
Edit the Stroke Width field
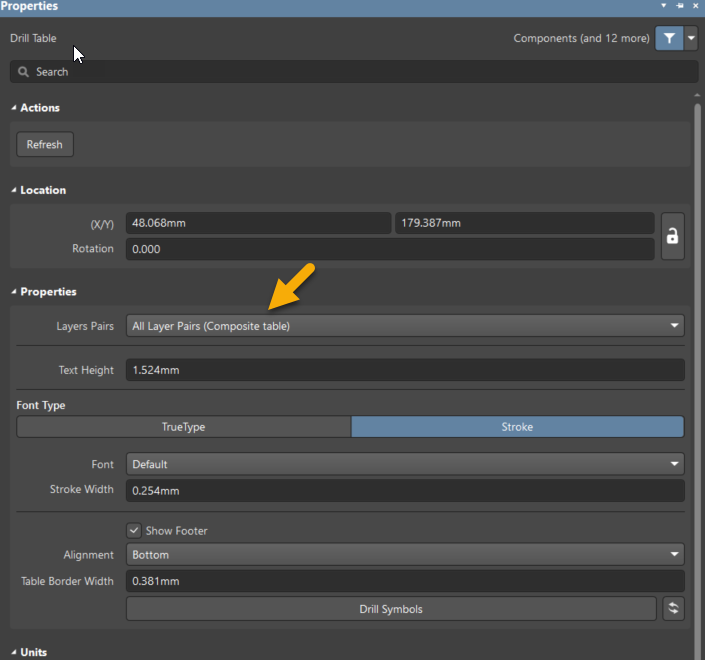(x=405, y=491)
